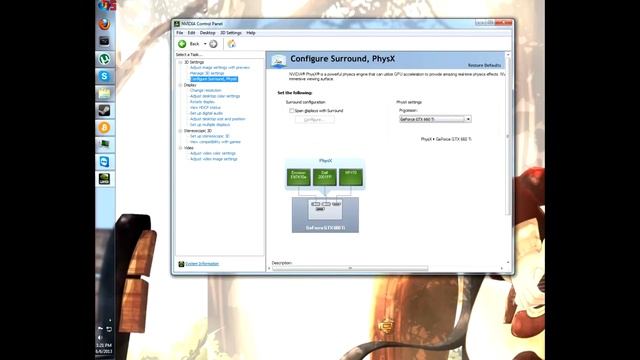Open the Back history dropdown arrow

(205, 44)
